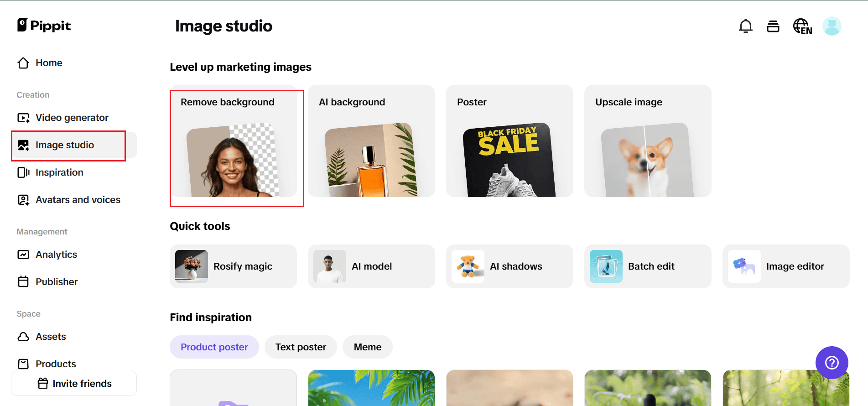Click the Level up marketing images heading
The image size is (868, 406).
(x=241, y=67)
